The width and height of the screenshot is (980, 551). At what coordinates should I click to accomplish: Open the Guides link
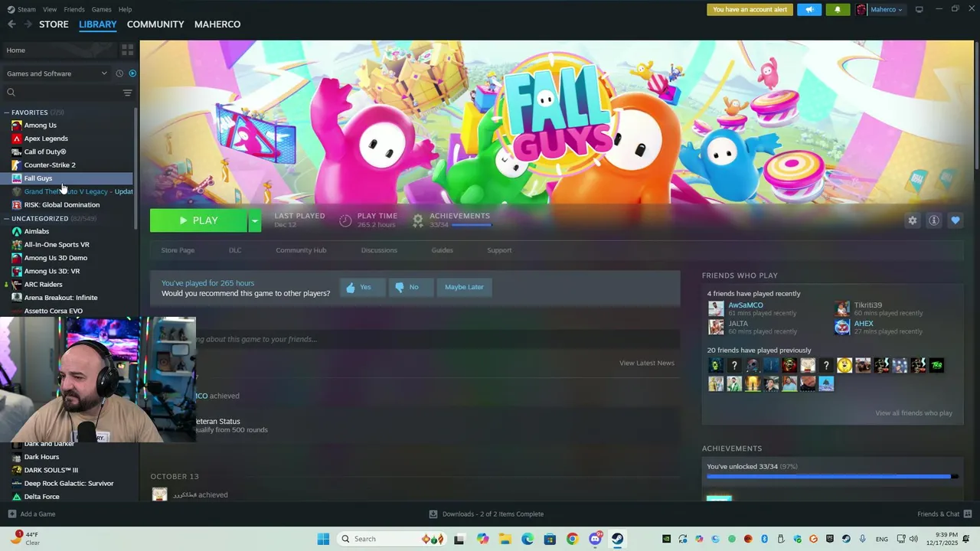pos(442,250)
